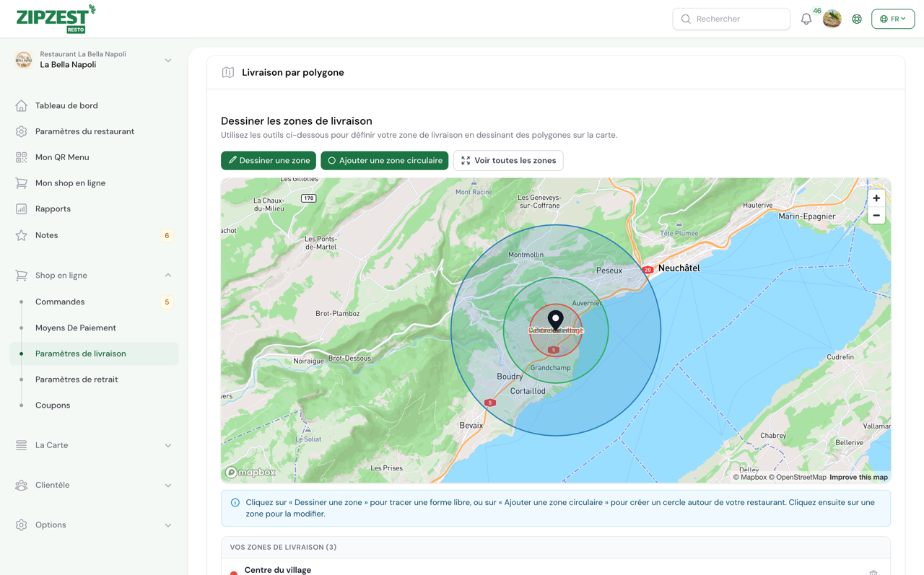Click the La Bella Napoli restaurant logo
Viewport: 924px width, 575px height.
click(x=24, y=60)
